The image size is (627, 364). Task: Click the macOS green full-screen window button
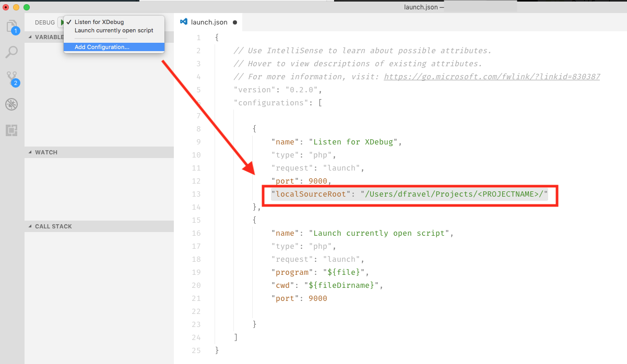click(27, 7)
